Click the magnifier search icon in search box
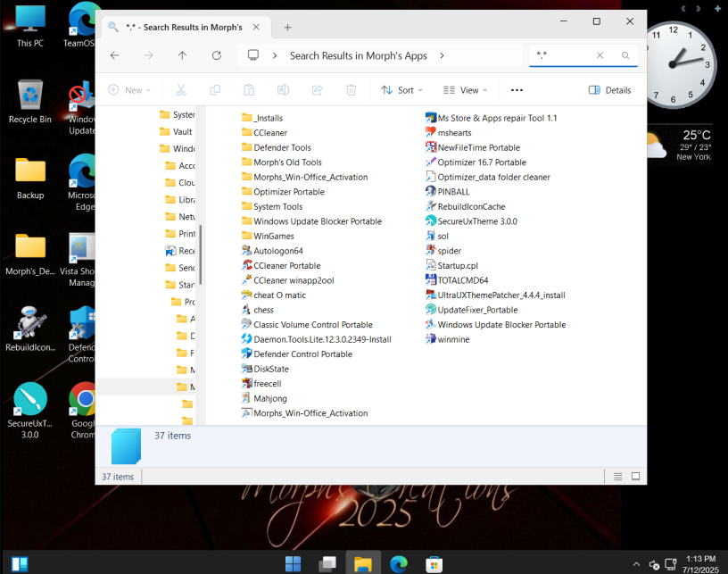728x574 pixels. pos(625,55)
